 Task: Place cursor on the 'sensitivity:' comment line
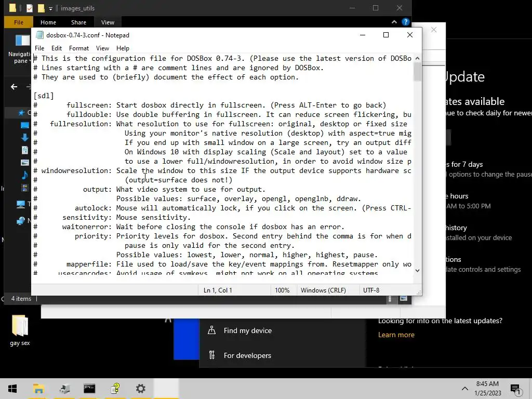point(112,217)
